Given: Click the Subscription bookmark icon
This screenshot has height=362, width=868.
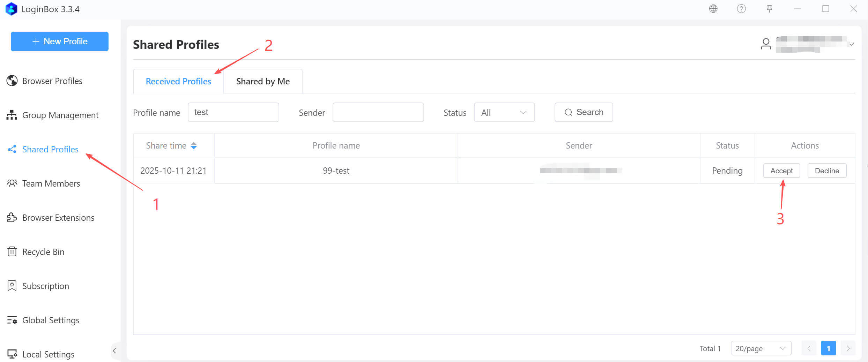Looking at the screenshot, I should (x=12, y=286).
